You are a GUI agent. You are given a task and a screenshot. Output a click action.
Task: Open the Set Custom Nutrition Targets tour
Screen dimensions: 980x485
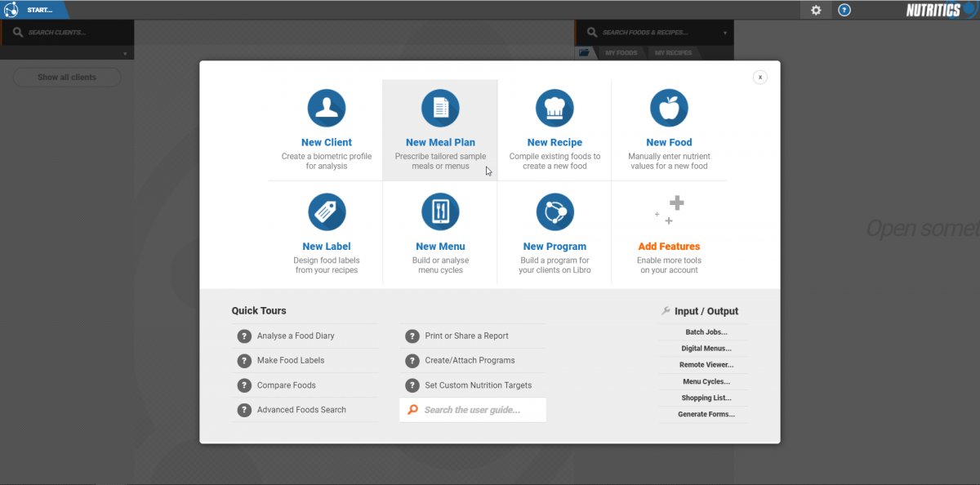(x=478, y=385)
